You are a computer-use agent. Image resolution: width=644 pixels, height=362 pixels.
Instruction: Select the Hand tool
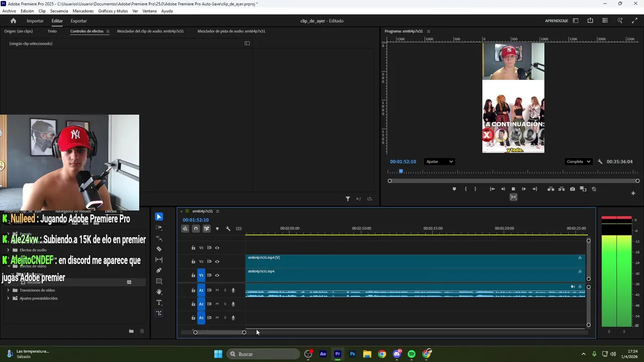pos(159,292)
